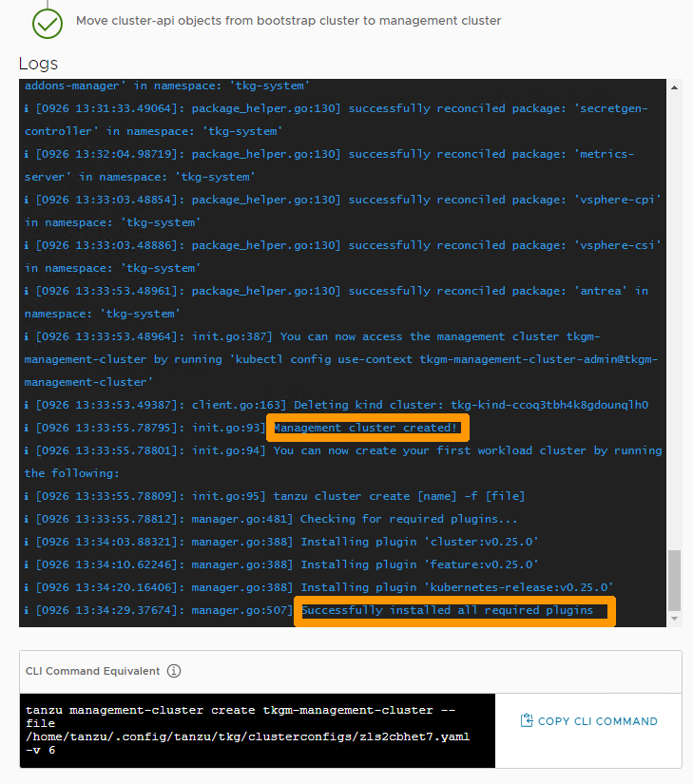
Task: Click the 'tanzu cluster create [name] -f [file]' log line
Action: [x=275, y=496]
